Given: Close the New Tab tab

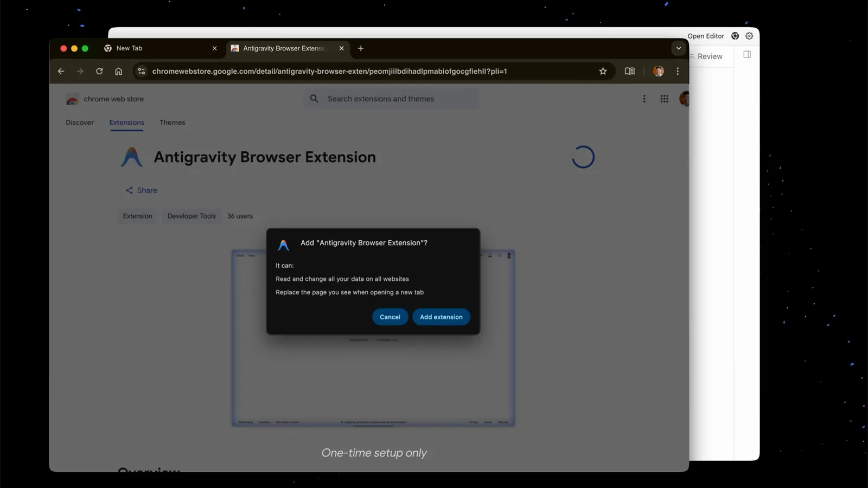Looking at the screenshot, I should [214, 48].
